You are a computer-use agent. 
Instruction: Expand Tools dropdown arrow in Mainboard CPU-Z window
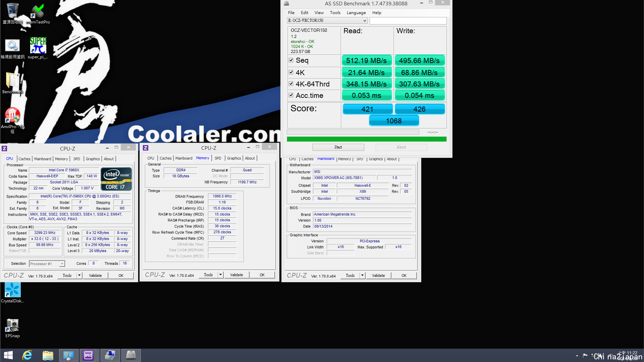(362, 276)
